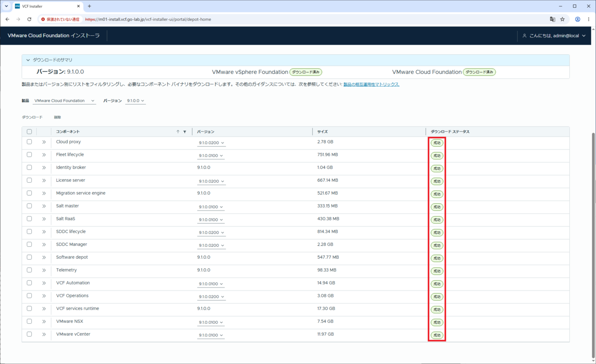The width and height of the screenshot is (596, 364).
Task: Check the SDDC Manager checkbox
Action: point(29,245)
